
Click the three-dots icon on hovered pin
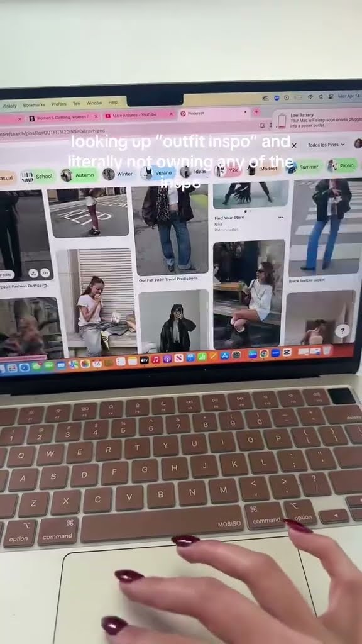click(45, 272)
